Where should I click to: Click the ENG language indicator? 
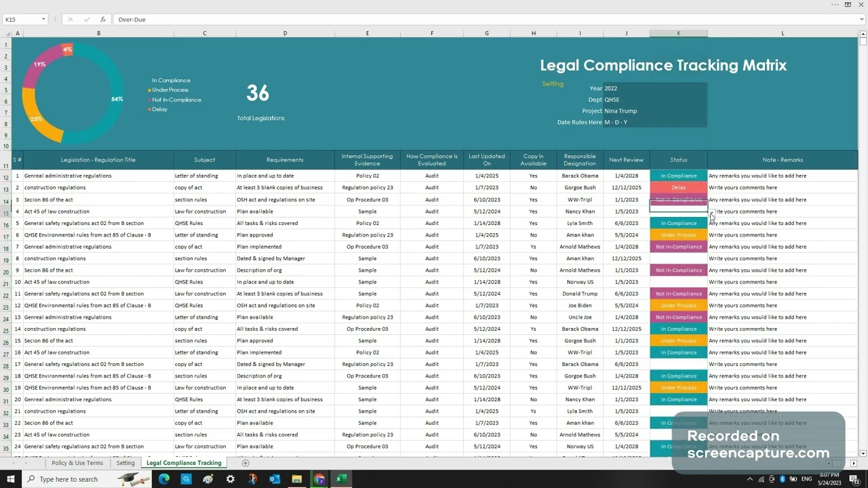click(806, 479)
